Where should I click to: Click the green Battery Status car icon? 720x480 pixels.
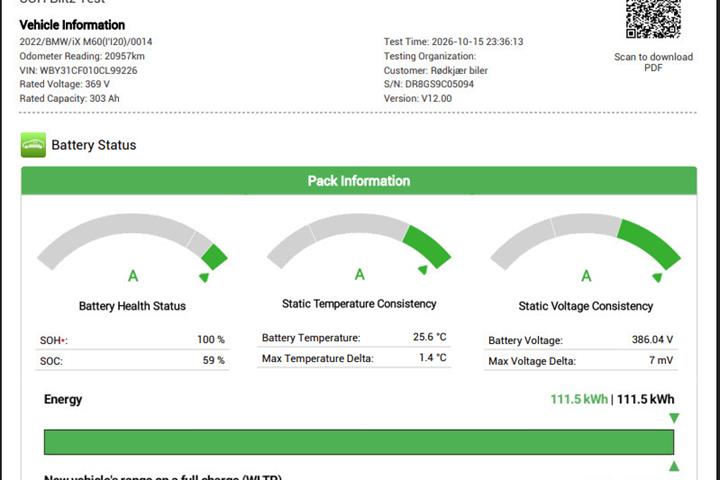tap(33, 145)
